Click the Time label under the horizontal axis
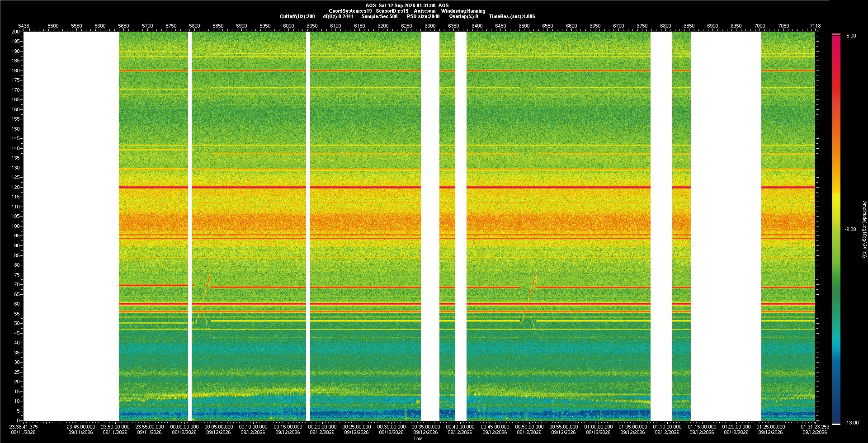The width and height of the screenshot is (868, 443). click(418, 438)
